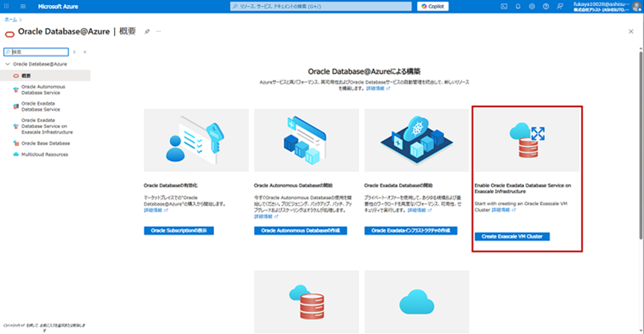The width and height of the screenshot is (644, 334).
Task: Open the feedback icon in header
Action: (x=559, y=6)
